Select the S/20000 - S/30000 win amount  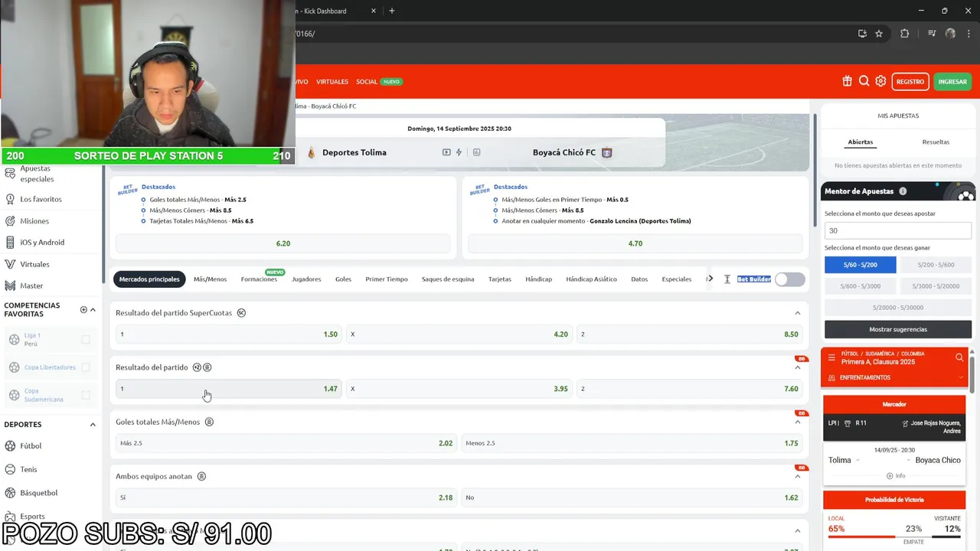(x=898, y=308)
